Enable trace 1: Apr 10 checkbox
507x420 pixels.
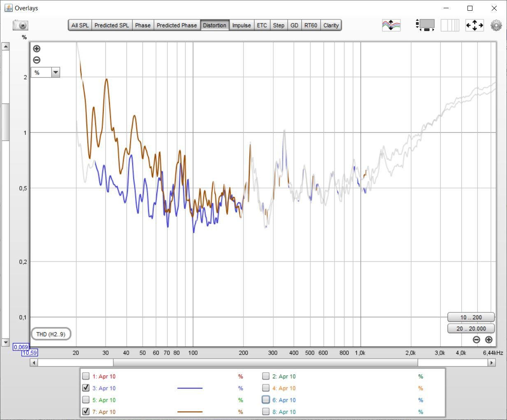86,376
